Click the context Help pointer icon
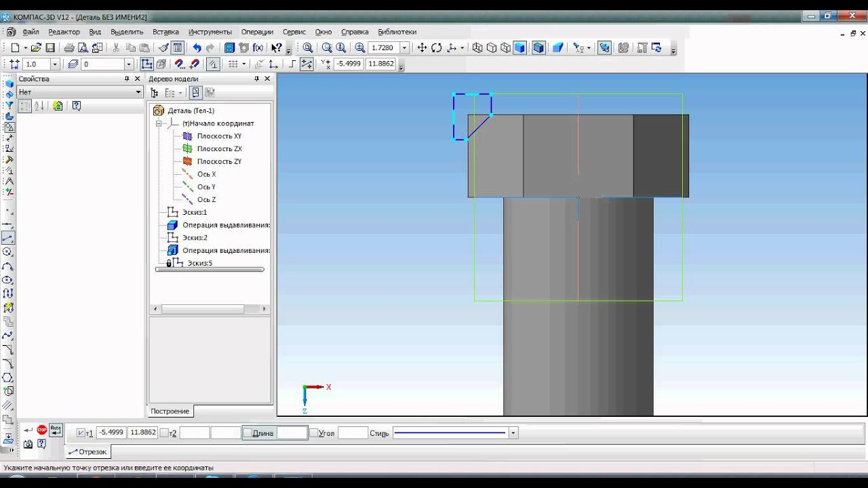Image resolution: width=868 pixels, height=488 pixels. point(277,47)
